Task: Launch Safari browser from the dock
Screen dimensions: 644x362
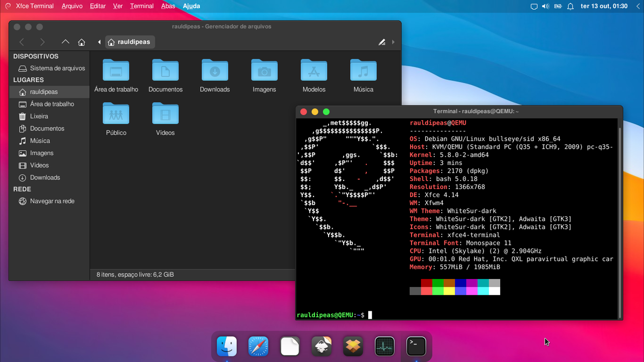Action: pos(258,346)
